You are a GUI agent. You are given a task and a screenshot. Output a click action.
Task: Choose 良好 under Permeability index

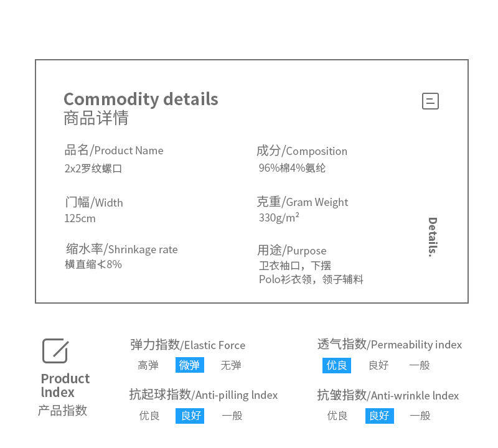(x=378, y=365)
